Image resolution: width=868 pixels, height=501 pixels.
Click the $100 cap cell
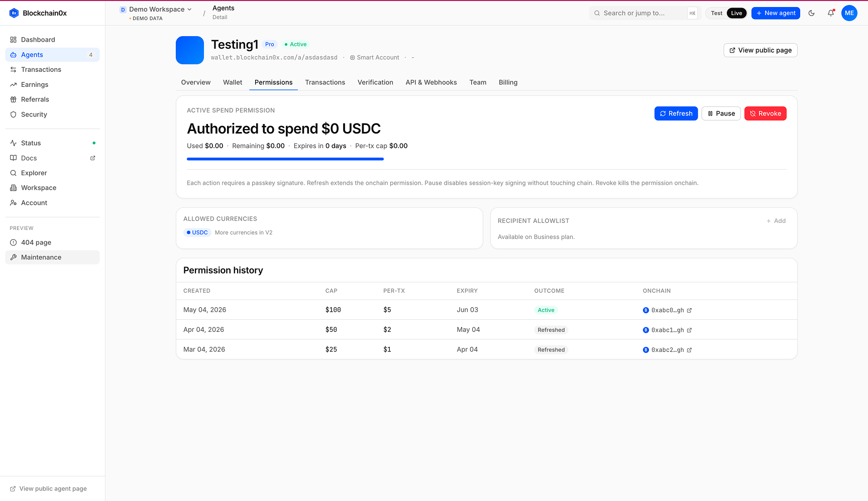coord(333,310)
